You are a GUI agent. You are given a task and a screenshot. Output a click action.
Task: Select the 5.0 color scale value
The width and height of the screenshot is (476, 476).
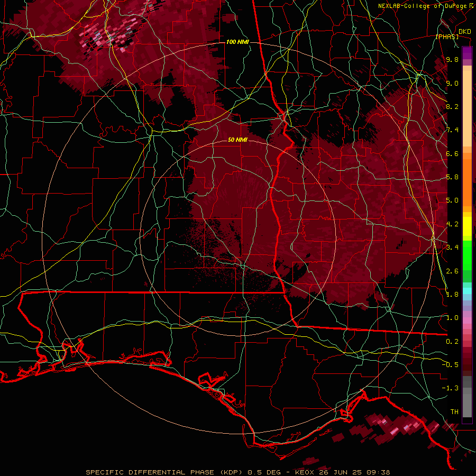(x=452, y=200)
